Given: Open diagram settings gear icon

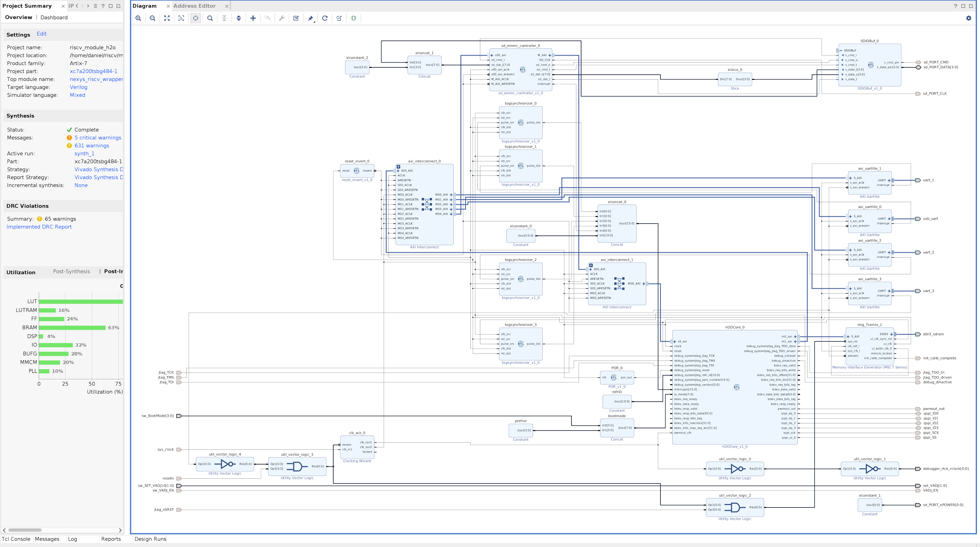Looking at the screenshot, I should (x=969, y=18).
